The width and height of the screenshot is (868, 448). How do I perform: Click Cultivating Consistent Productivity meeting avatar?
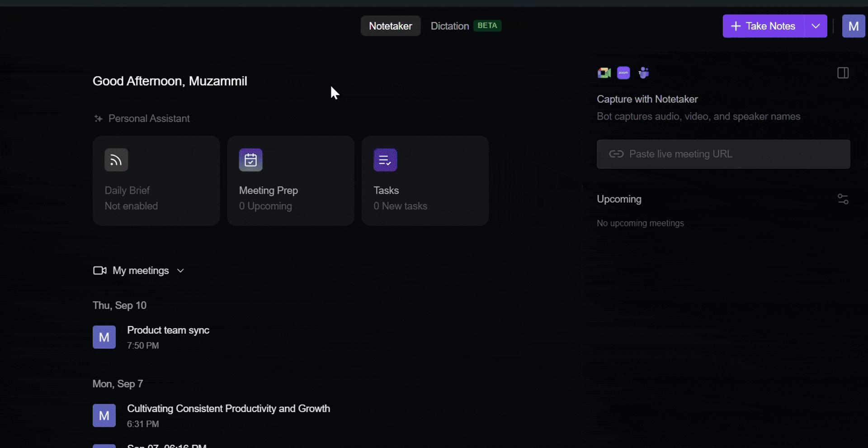[104, 415]
